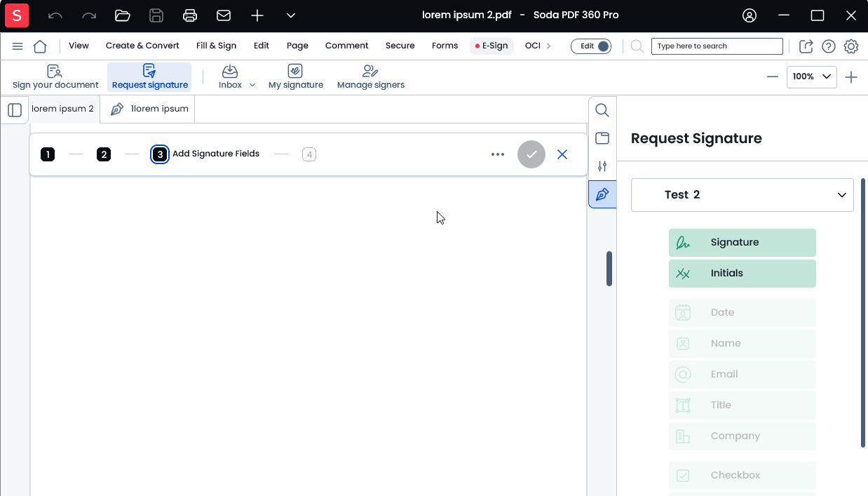Choose Request signature

149,77
